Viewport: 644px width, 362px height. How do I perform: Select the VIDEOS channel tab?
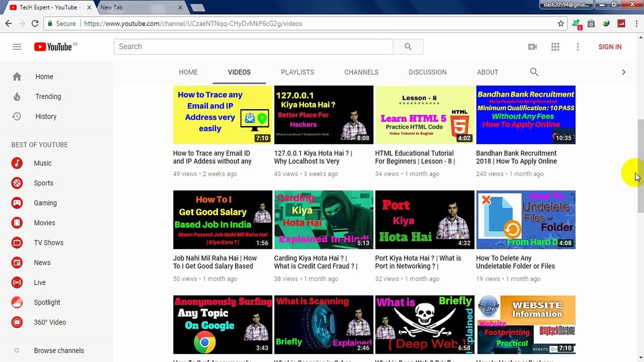pos(239,72)
